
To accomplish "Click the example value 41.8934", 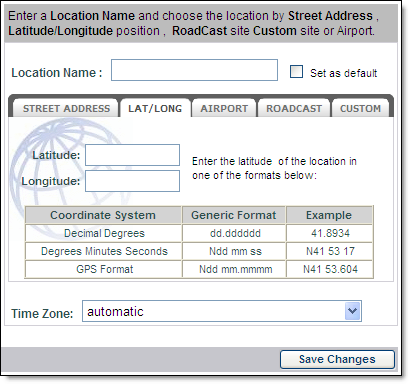I will [329, 233].
